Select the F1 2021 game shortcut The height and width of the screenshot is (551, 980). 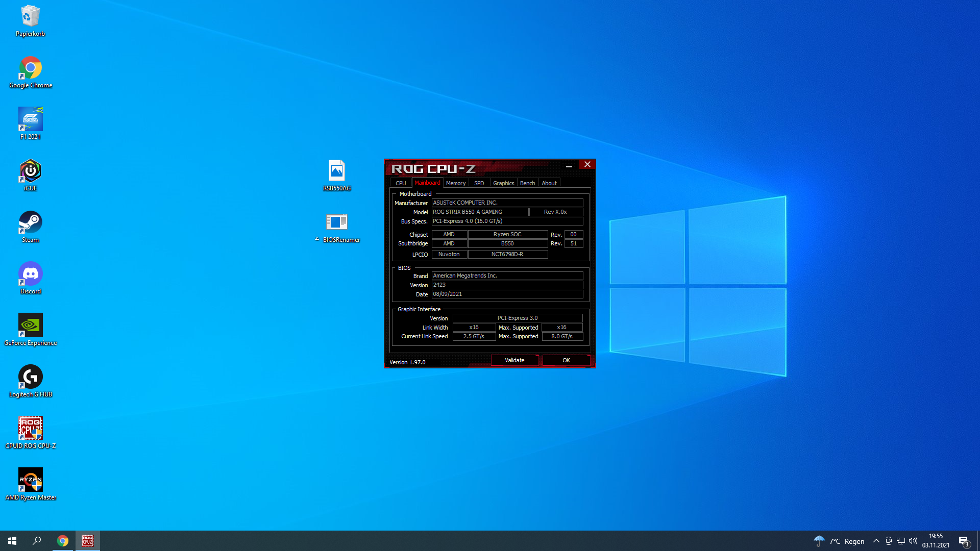click(30, 124)
